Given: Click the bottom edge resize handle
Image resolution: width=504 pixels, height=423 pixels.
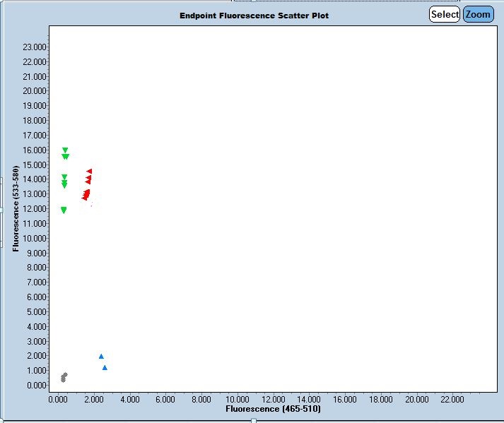Looking at the screenshot, I should pos(254,421).
